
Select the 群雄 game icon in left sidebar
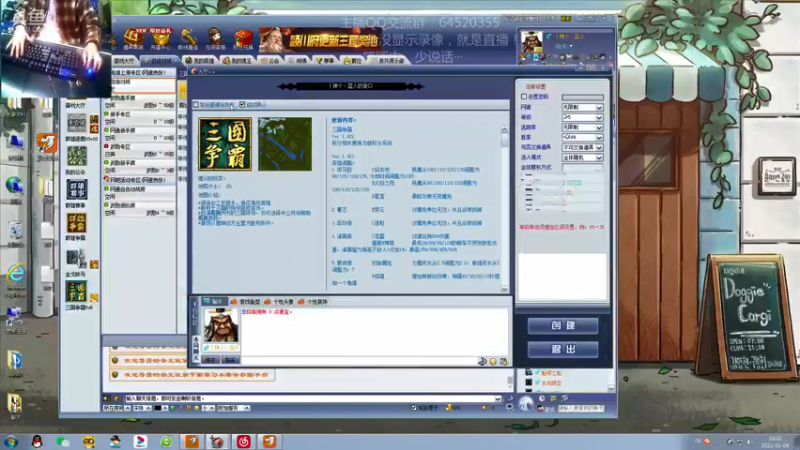pos(77,190)
